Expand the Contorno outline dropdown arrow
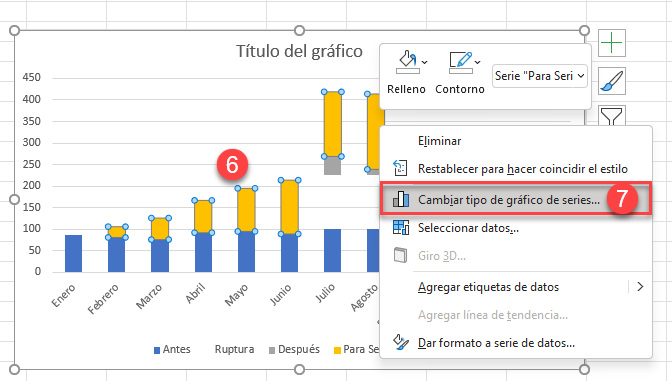672x381 pixels. click(477, 63)
